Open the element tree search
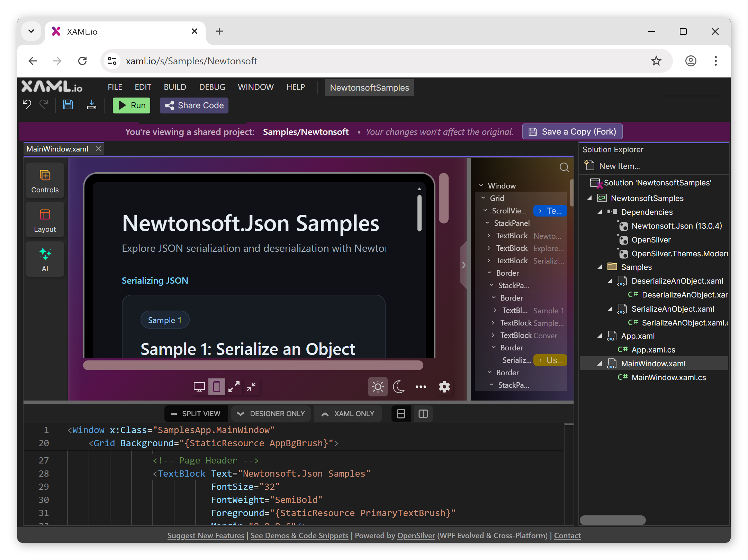 [564, 167]
